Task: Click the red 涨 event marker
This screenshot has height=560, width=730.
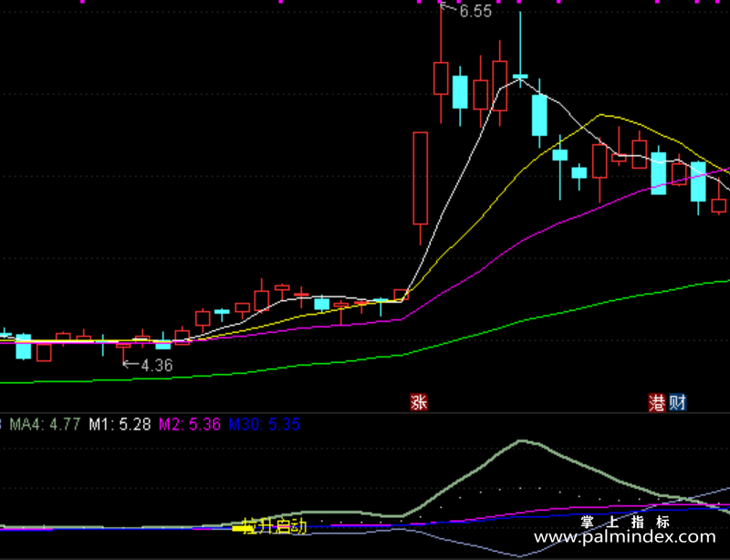Action: [419, 402]
